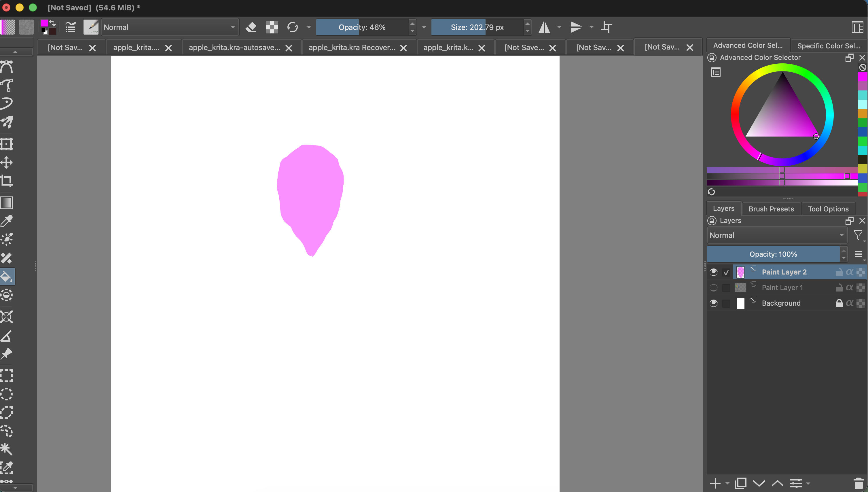Toggle Eraser mode in toolbar
This screenshot has width=868, height=492.
click(251, 27)
